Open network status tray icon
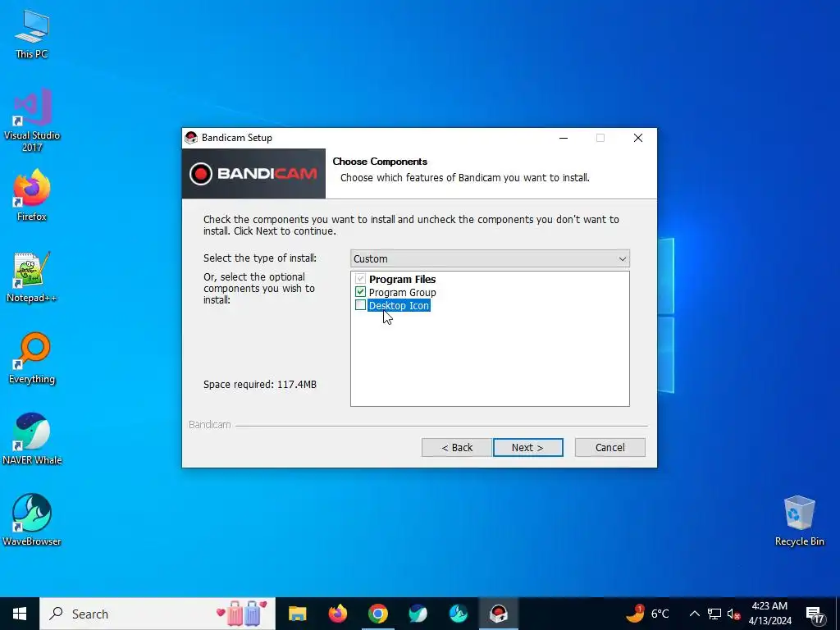The height and width of the screenshot is (630, 840). [x=714, y=614]
